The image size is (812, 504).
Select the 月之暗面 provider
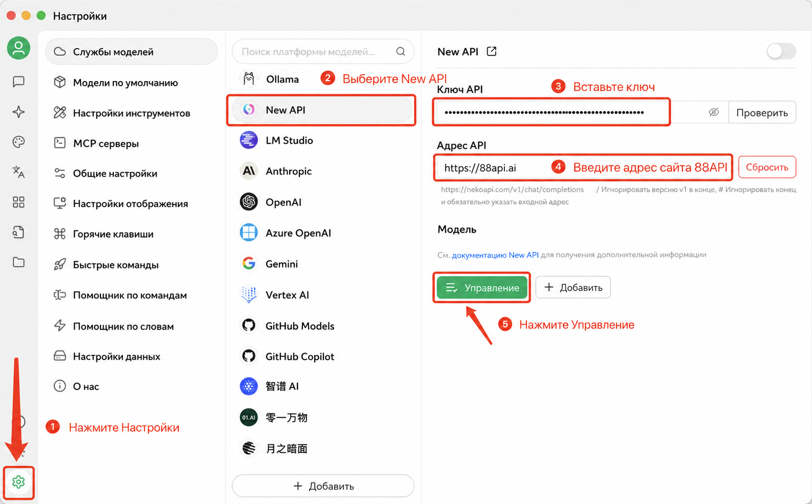323,448
